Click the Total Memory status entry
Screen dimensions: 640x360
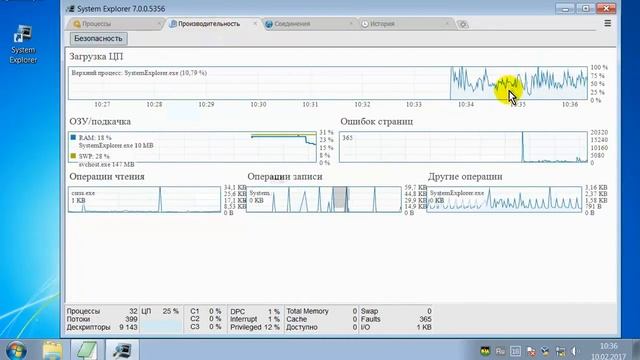coord(322,311)
